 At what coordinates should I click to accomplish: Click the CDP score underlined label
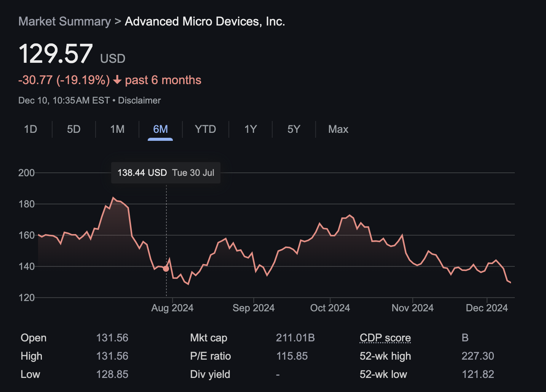point(385,338)
